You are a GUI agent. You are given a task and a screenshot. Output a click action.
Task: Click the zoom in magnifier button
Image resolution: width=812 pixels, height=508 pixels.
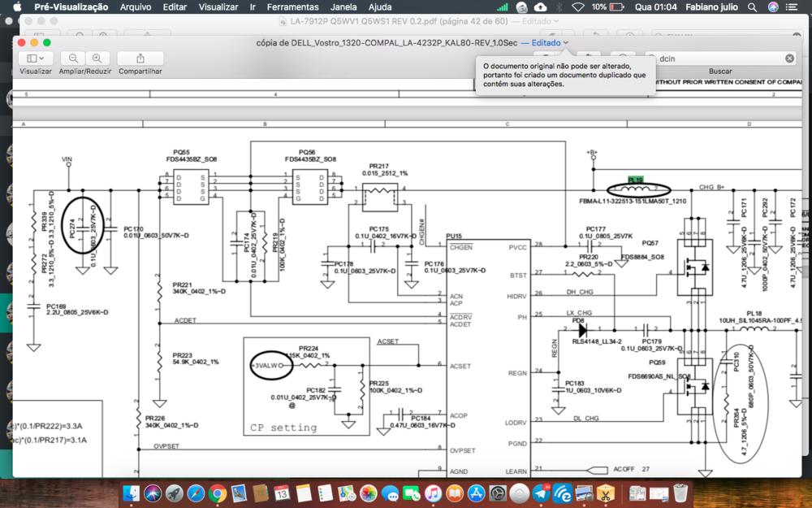pyautogui.click(x=97, y=59)
